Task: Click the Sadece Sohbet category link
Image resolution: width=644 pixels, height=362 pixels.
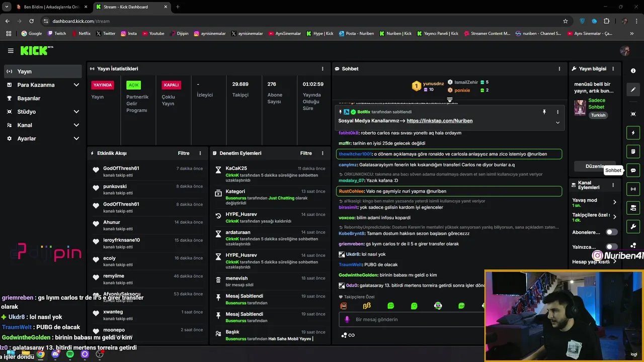Action: click(597, 104)
